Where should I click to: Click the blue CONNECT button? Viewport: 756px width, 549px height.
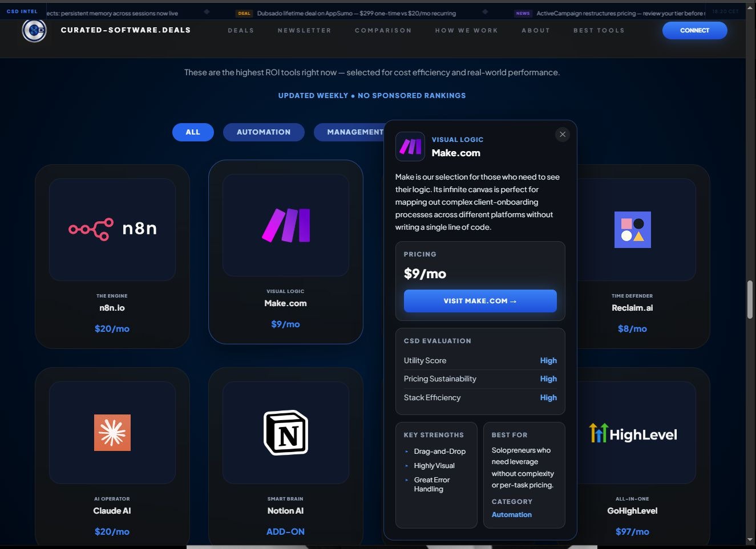pyautogui.click(x=694, y=30)
